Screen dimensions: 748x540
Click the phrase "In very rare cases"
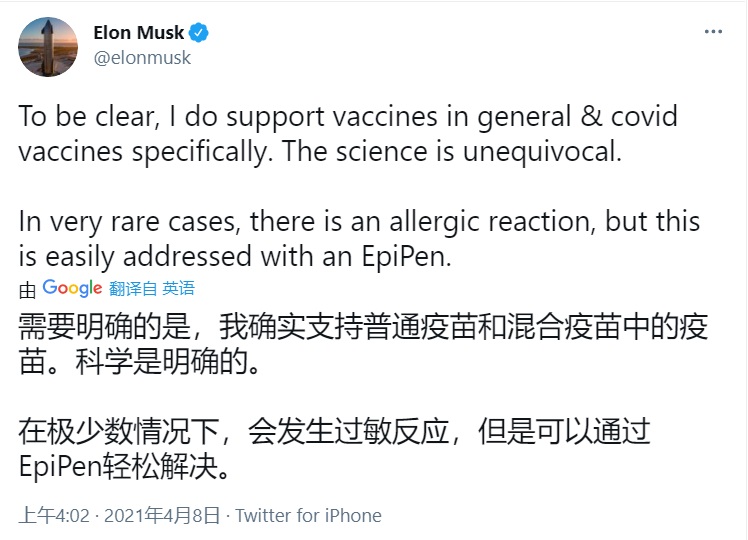pyautogui.click(x=131, y=221)
